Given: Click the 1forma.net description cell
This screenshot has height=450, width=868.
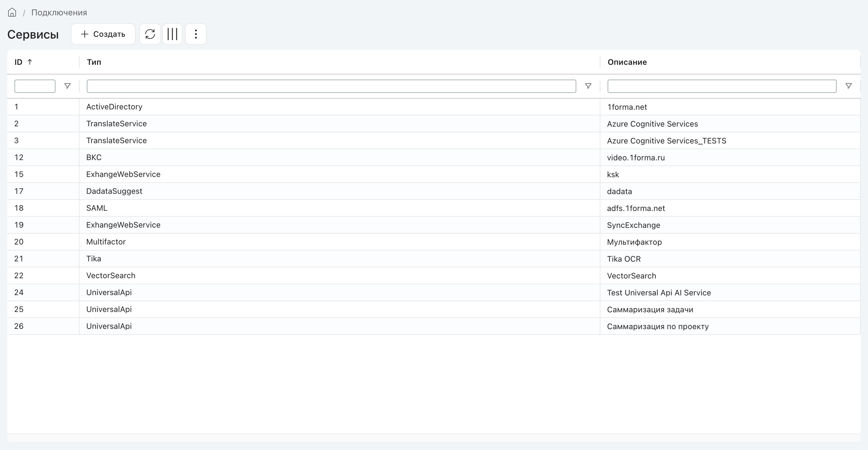Looking at the screenshot, I should 730,107.
